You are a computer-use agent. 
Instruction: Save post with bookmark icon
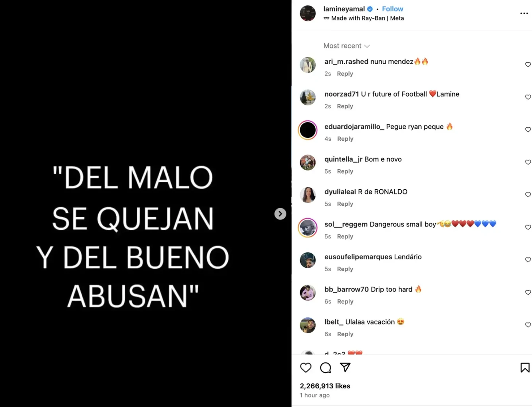coord(525,368)
